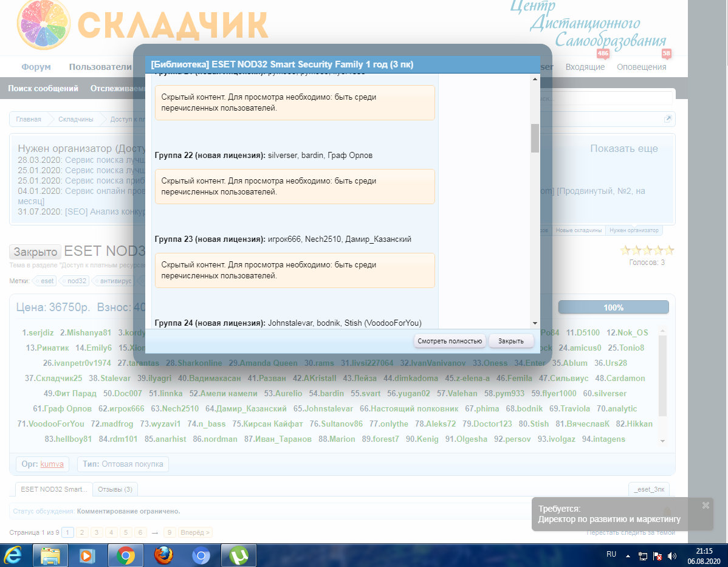Go to page 9 of the thread

tap(170, 532)
